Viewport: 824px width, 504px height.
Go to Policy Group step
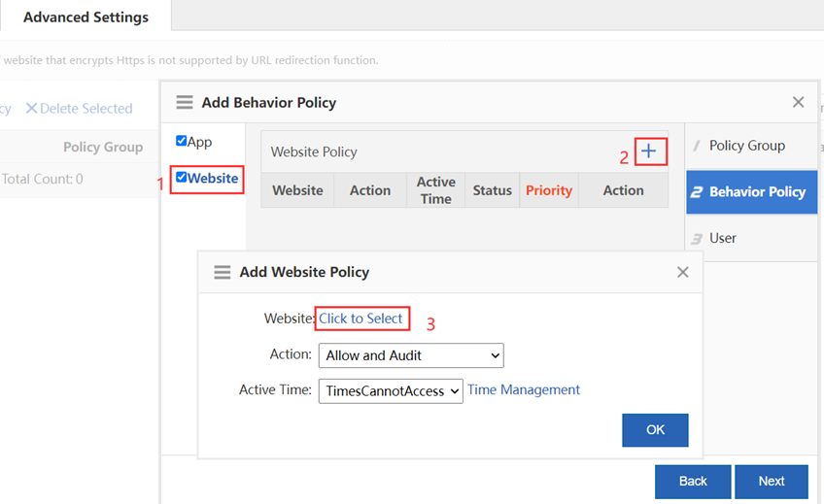[746, 146]
